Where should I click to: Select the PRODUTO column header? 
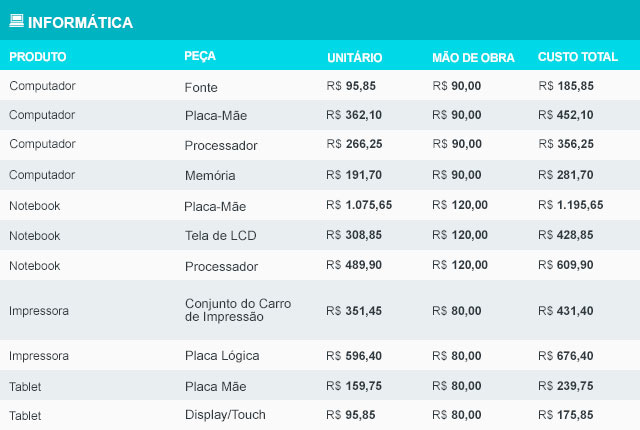(x=38, y=57)
